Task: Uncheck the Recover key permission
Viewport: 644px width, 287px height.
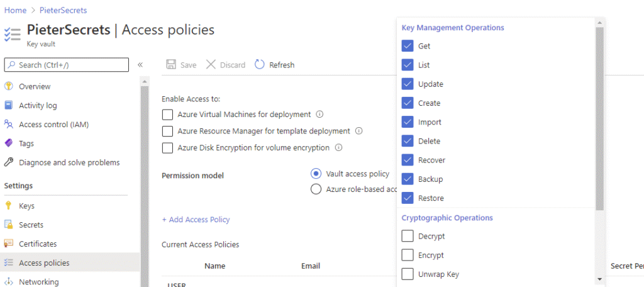Action: click(408, 160)
